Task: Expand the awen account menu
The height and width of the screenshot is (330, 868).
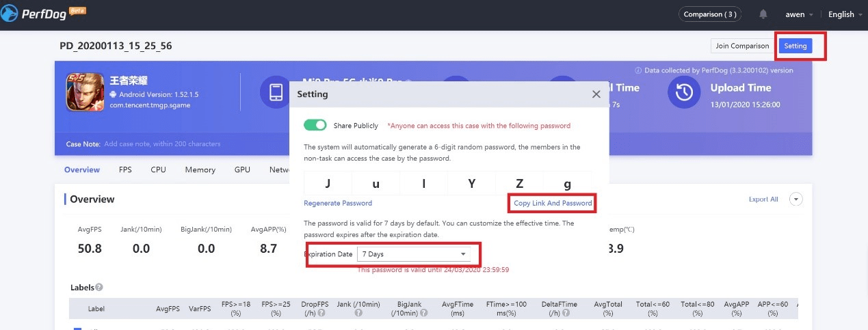Action: click(x=800, y=14)
